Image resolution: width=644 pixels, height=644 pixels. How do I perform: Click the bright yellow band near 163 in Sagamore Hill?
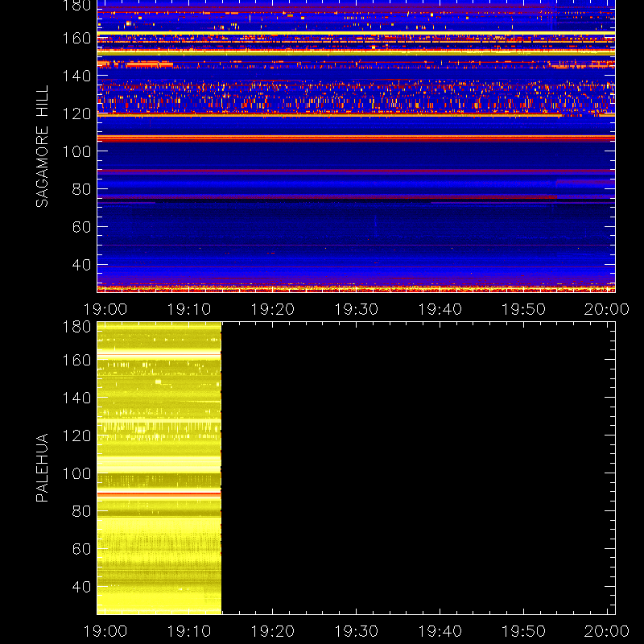[356, 33]
